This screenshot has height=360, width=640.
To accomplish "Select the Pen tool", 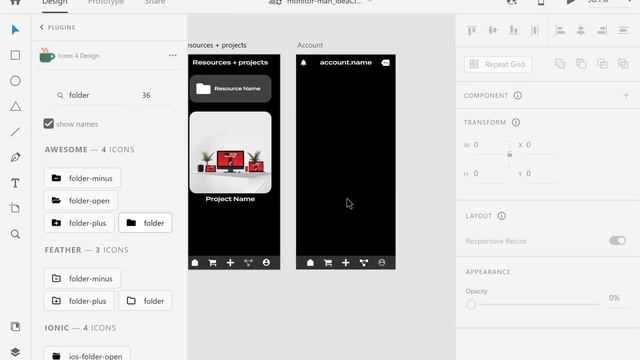I will [16, 157].
